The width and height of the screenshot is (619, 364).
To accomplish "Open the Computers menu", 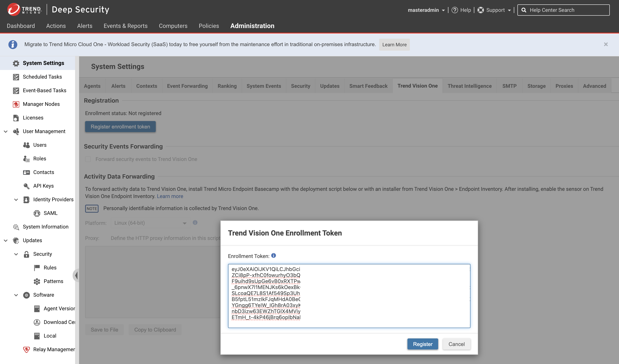I will point(173,26).
